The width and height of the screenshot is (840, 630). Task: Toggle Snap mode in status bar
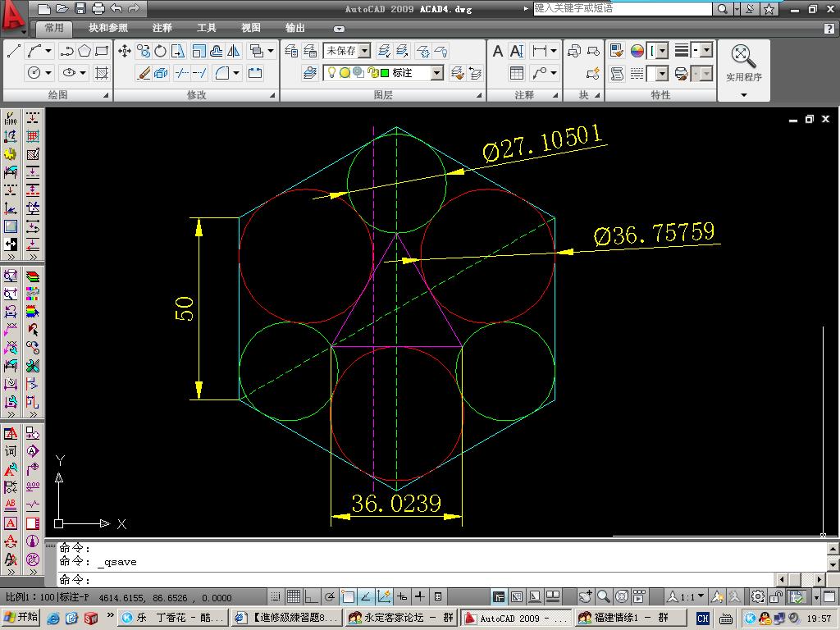(x=276, y=596)
